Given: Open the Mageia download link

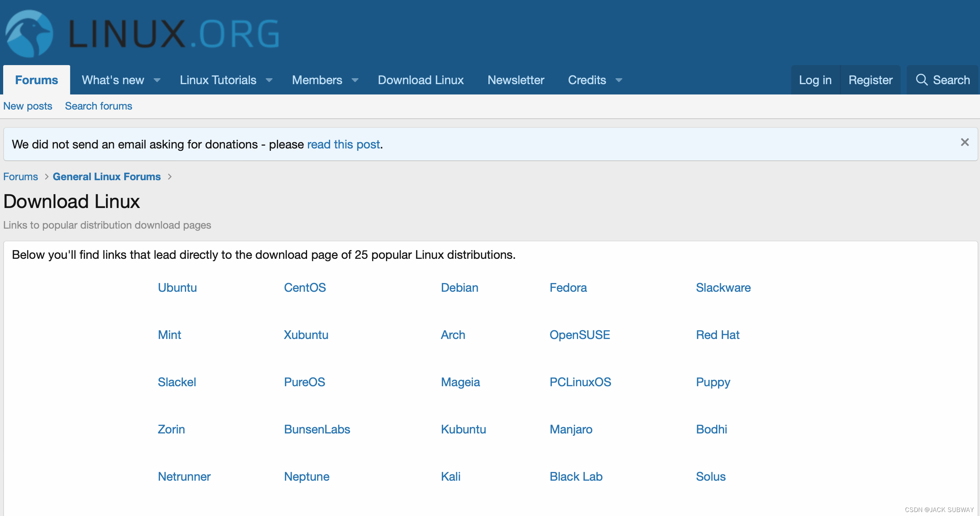Looking at the screenshot, I should click(460, 382).
